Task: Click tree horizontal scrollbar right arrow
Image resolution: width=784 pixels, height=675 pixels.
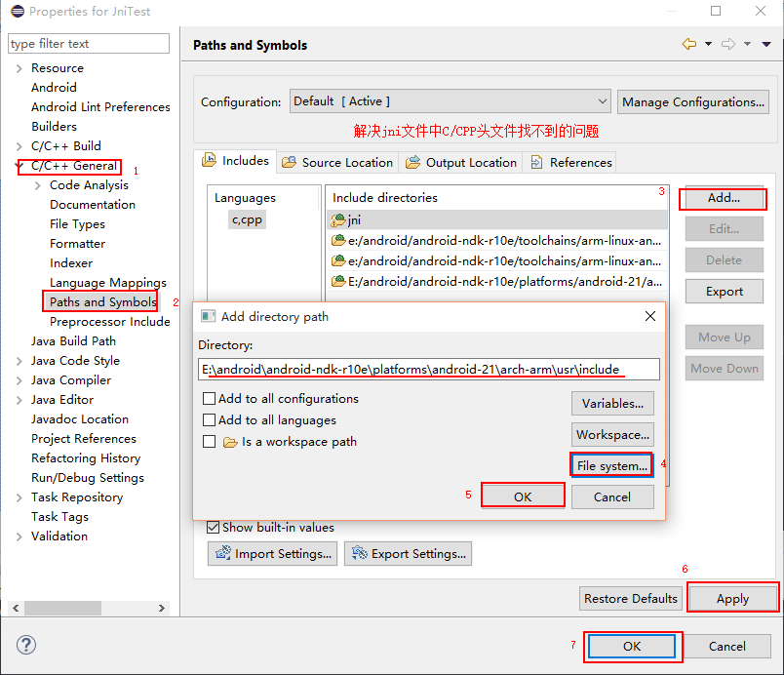Action: click(x=162, y=608)
